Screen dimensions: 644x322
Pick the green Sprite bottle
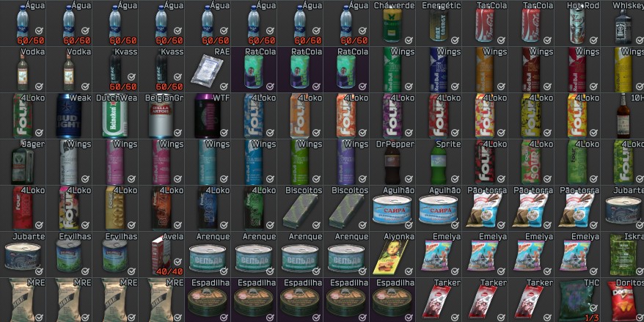(439, 162)
